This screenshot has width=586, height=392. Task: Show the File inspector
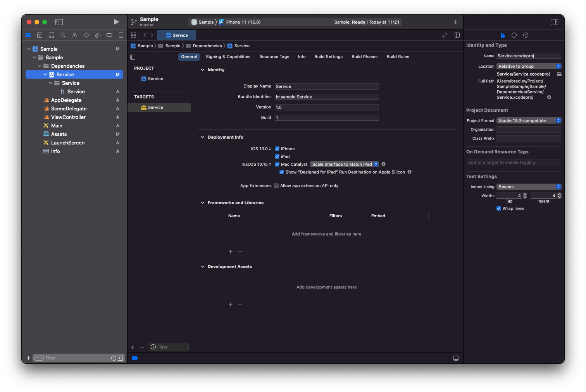pyautogui.click(x=502, y=35)
